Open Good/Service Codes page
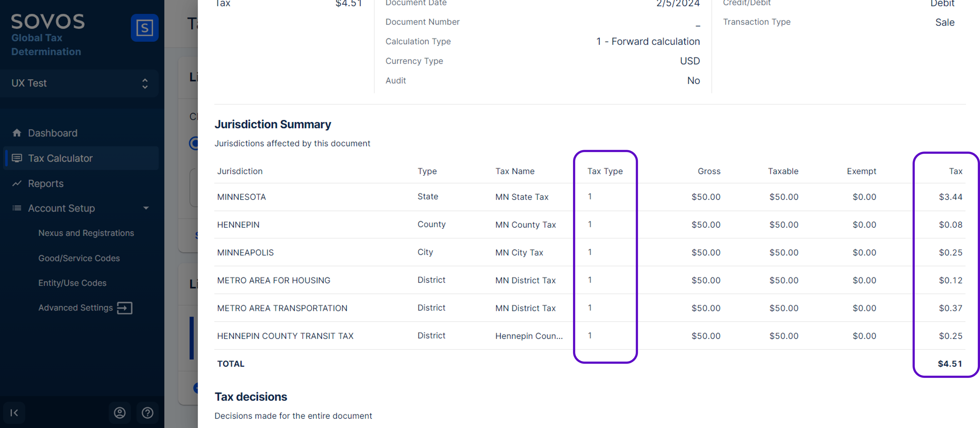This screenshot has height=428, width=980. (79, 258)
